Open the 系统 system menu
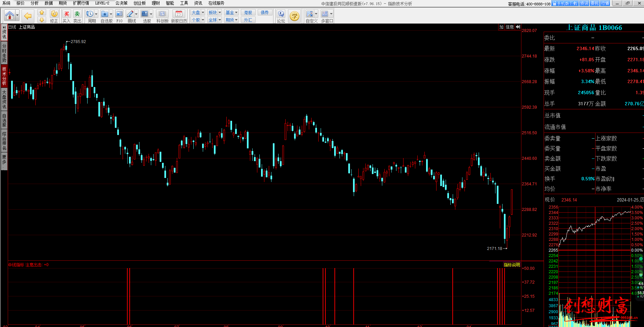Viewport: 644px width, 327px height. tap(6, 3)
